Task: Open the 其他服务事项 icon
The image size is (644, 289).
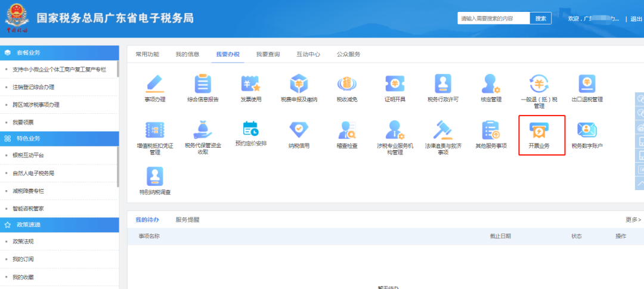Action: tap(491, 130)
